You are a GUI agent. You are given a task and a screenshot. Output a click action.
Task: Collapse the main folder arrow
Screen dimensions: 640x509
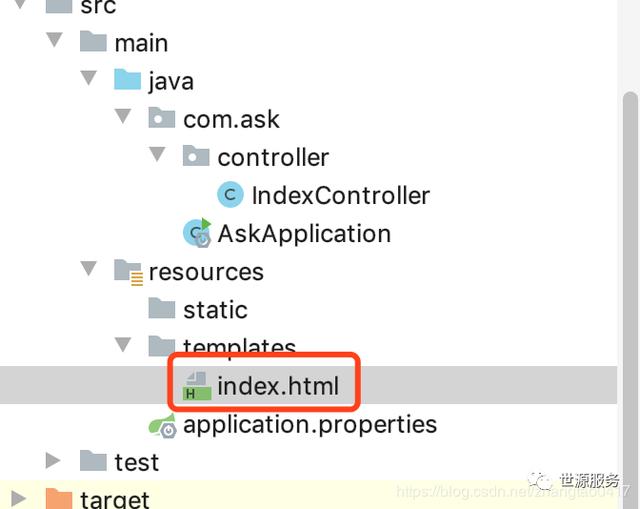(54, 43)
